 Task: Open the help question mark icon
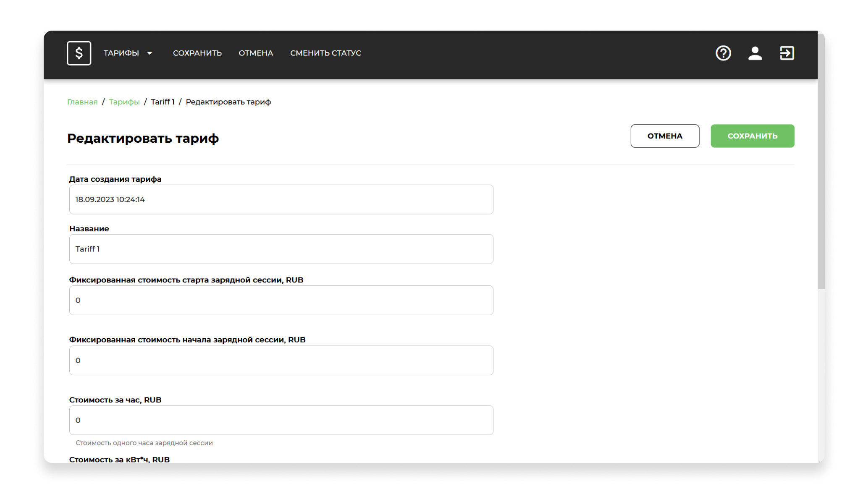coord(723,53)
